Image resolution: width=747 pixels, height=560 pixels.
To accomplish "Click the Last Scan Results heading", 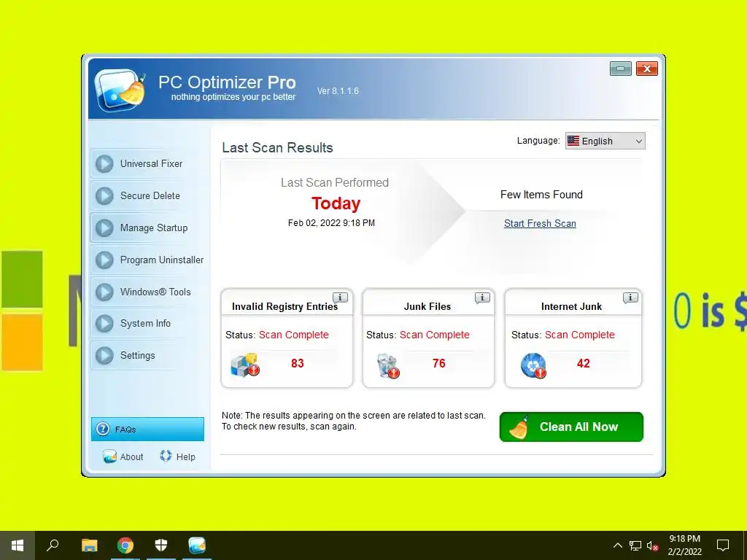I will 277,147.
